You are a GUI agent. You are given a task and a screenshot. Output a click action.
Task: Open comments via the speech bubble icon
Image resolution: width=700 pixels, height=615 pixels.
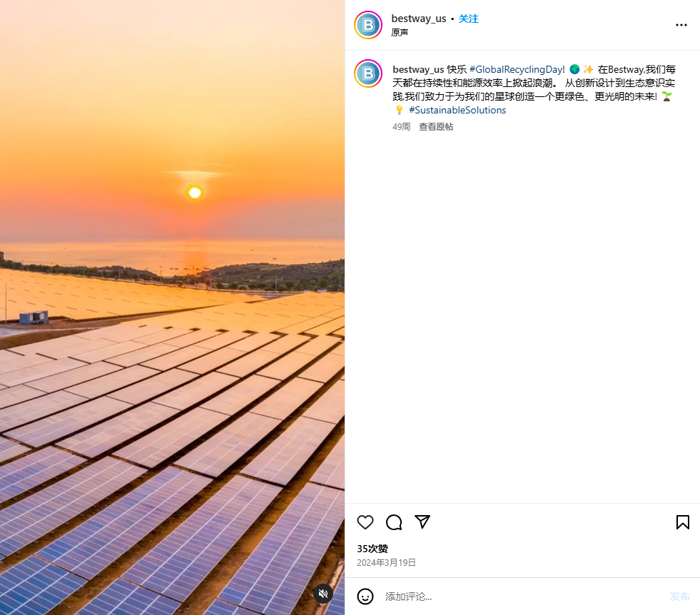(x=394, y=522)
